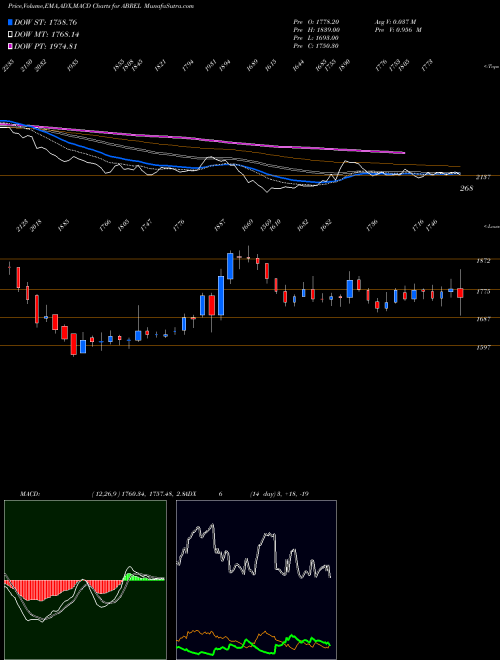
Task: Click the Avg V: 0.037 M value
Action: 396,21
